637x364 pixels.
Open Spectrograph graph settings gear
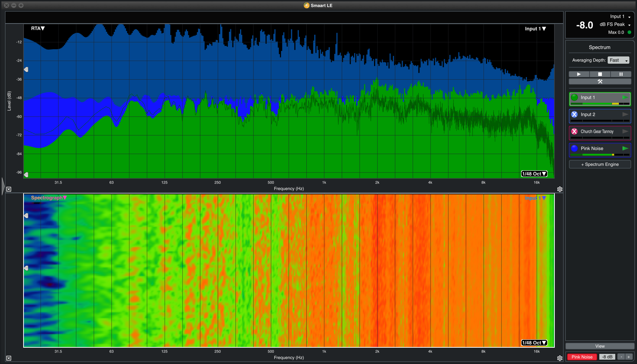tap(560, 358)
